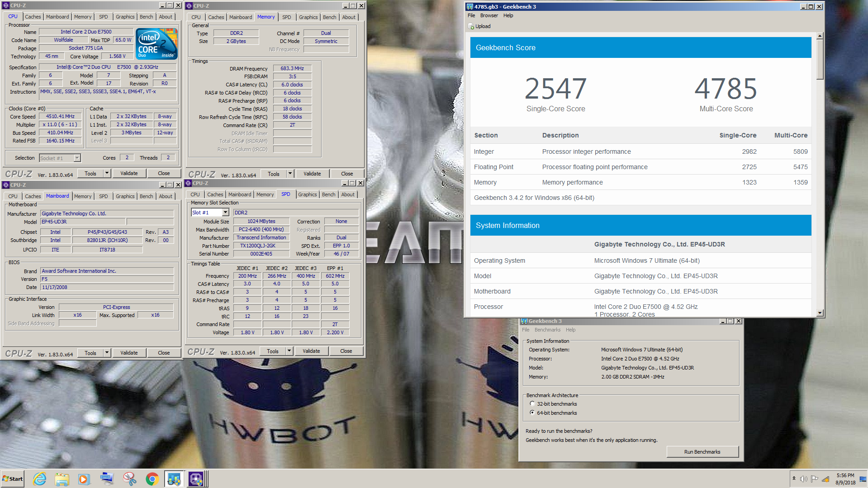
Task: Click the Upload label in Geekbench
Action: click(x=483, y=26)
